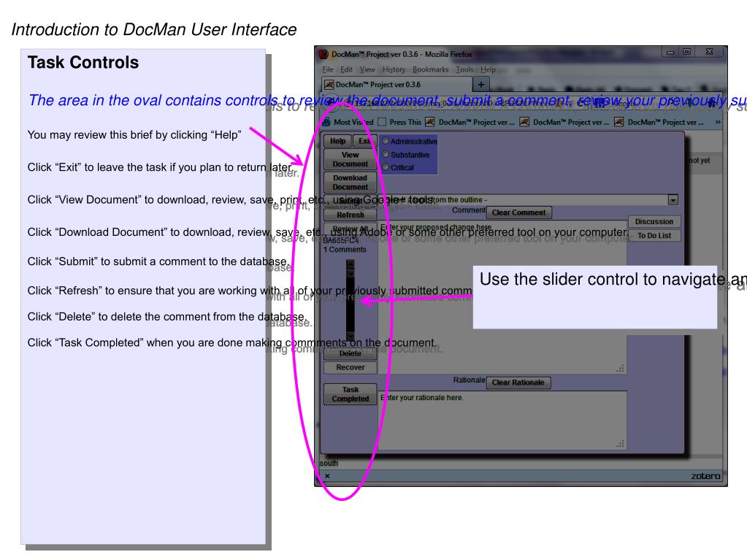Click the Recover button

coord(350,367)
